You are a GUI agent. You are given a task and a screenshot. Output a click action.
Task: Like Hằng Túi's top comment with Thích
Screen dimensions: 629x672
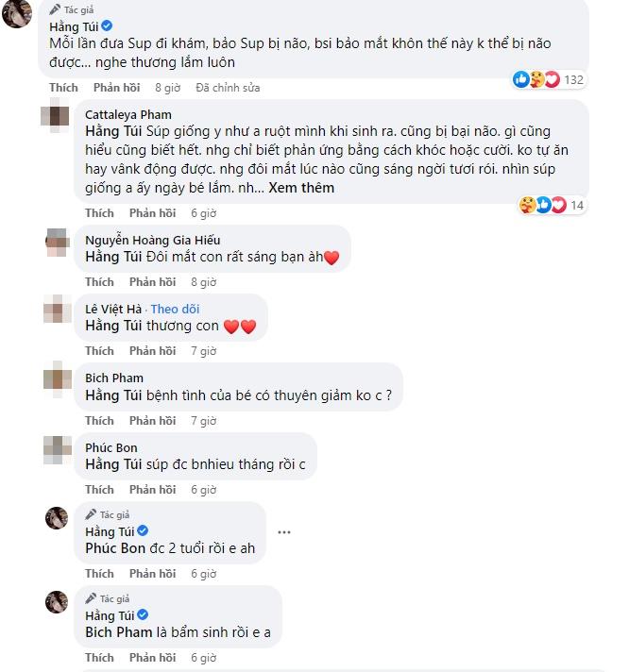tap(63, 88)
